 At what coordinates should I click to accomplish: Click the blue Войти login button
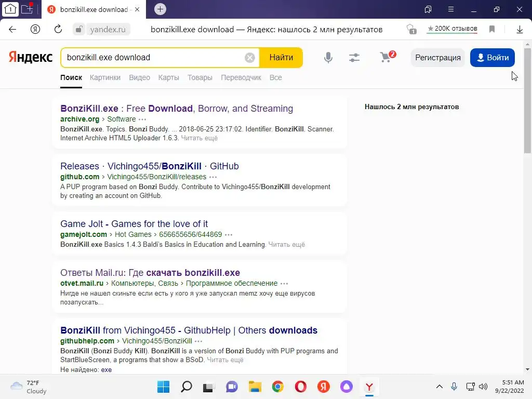tap(493, 58)
